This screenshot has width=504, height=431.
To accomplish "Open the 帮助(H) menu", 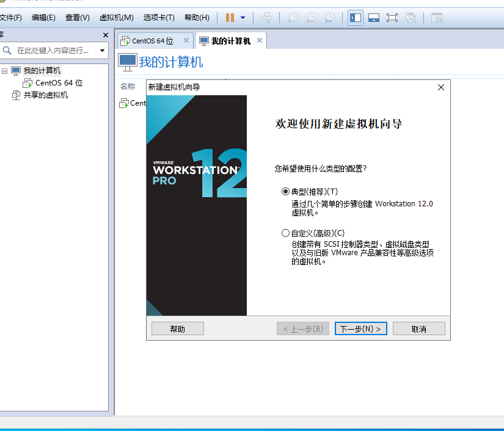I will 197,18.
